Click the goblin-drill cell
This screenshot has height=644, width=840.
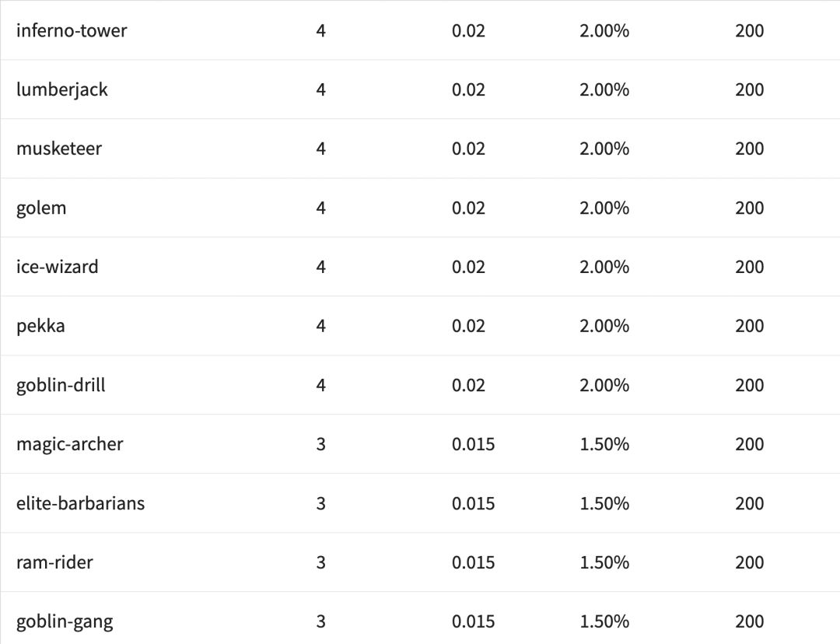coord(61,386)
